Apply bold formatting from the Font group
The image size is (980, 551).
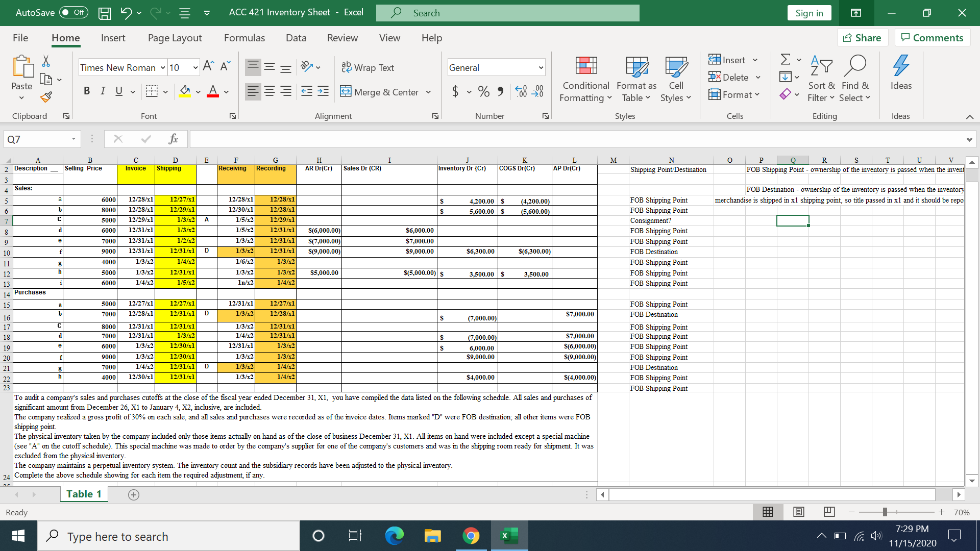point(86,91)
